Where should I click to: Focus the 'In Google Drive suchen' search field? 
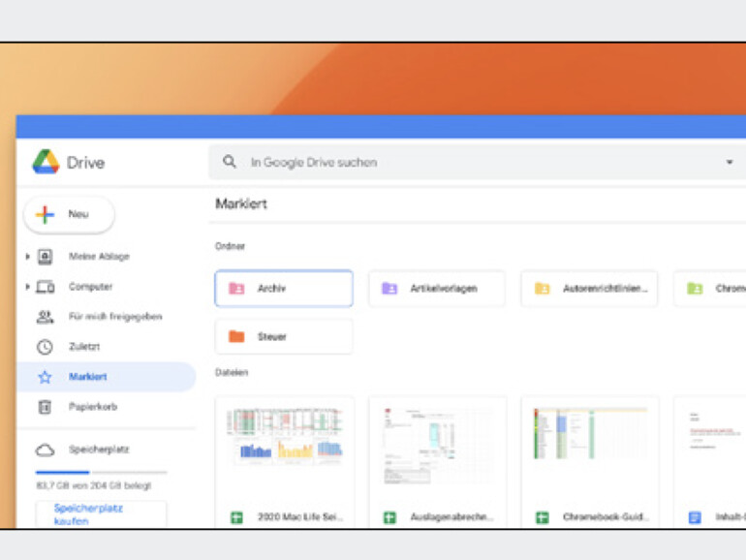point(478,162)
